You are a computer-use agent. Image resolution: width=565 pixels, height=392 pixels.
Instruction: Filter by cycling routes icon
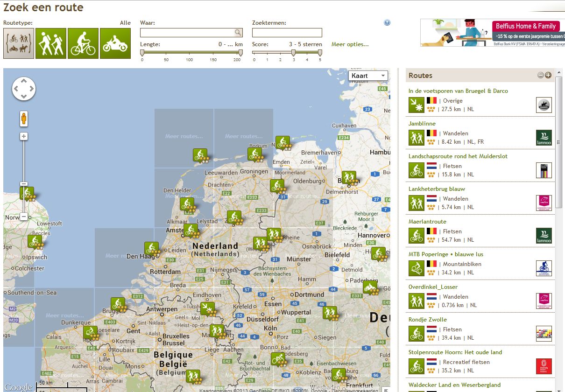pos(83,43)
